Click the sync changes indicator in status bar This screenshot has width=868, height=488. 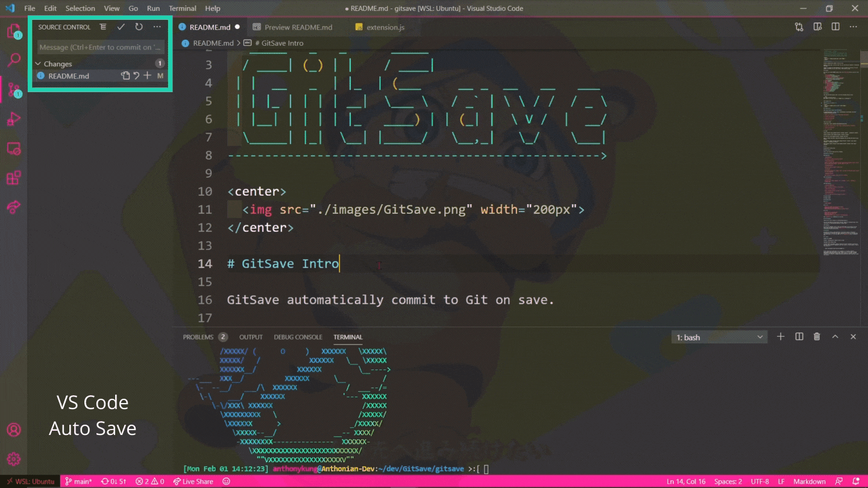pos(114,481)
